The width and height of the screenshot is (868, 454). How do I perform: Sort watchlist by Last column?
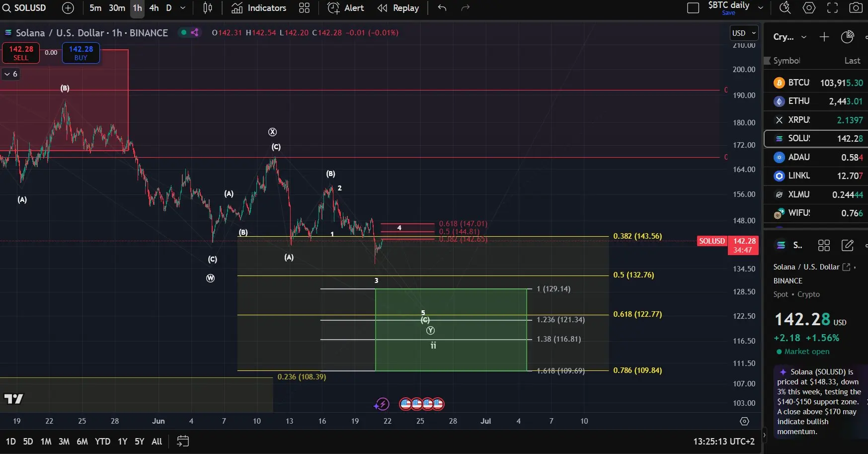click(x=852, y=61)
